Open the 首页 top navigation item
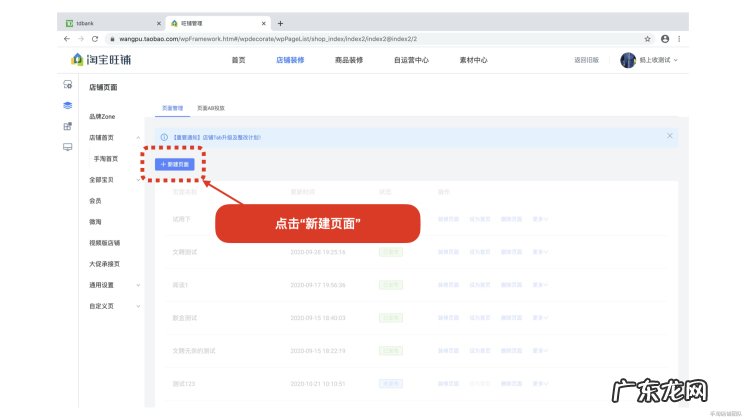This screenshot has height=420, width=746. (238, 60)
